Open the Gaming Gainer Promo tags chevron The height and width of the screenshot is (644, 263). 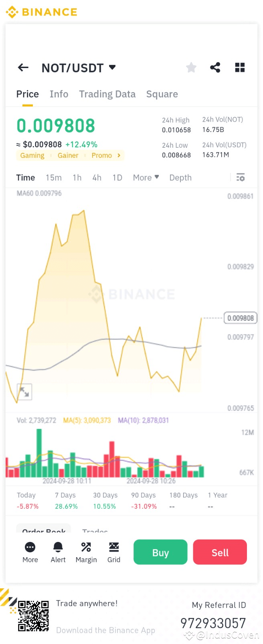(119, 155)
